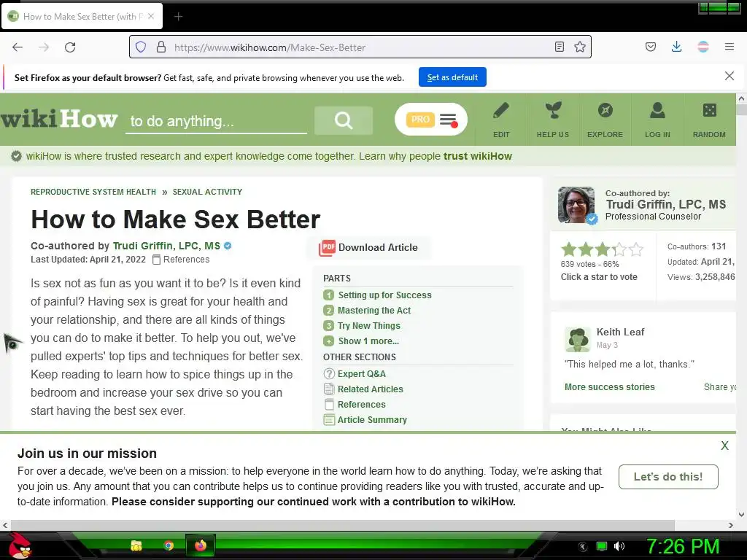Open the red bird start menu icon

[20, 545]
